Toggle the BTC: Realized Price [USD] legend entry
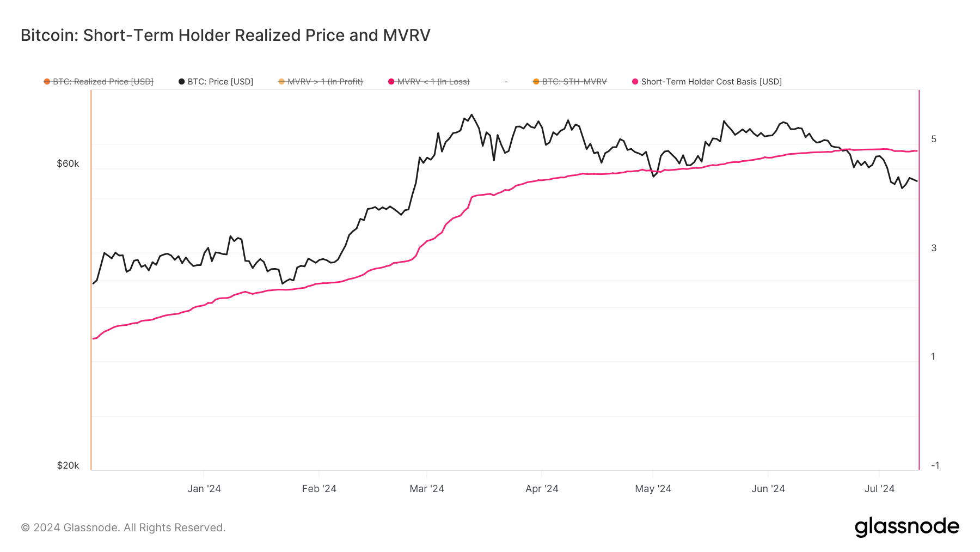Image resolution: width=980 pixels, height=552 pixels. [99, 82]
